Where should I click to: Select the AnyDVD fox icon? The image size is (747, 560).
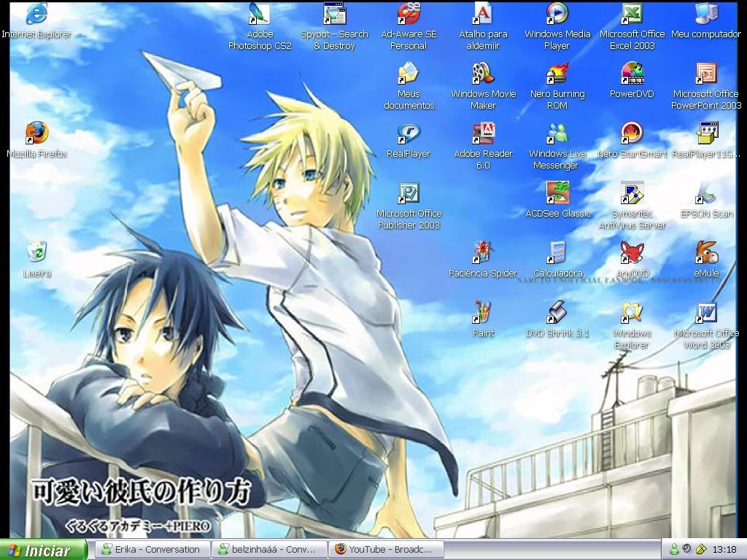632,252
